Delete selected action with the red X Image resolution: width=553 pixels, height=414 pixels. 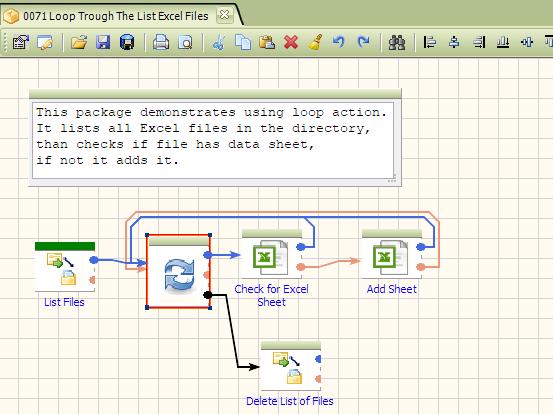click(x=291, y=42)
